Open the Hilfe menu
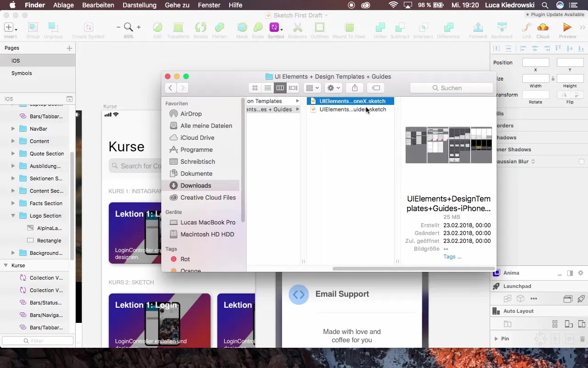 click(235, 5)
